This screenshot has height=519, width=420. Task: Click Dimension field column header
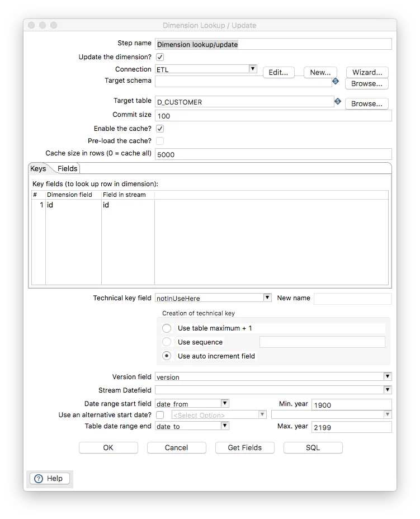[73, 195]
